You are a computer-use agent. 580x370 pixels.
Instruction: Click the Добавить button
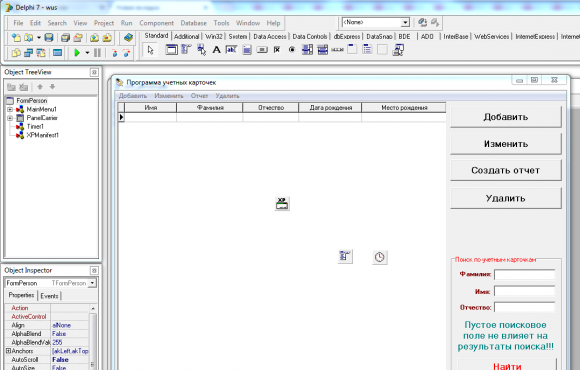[x=506, y=117]
